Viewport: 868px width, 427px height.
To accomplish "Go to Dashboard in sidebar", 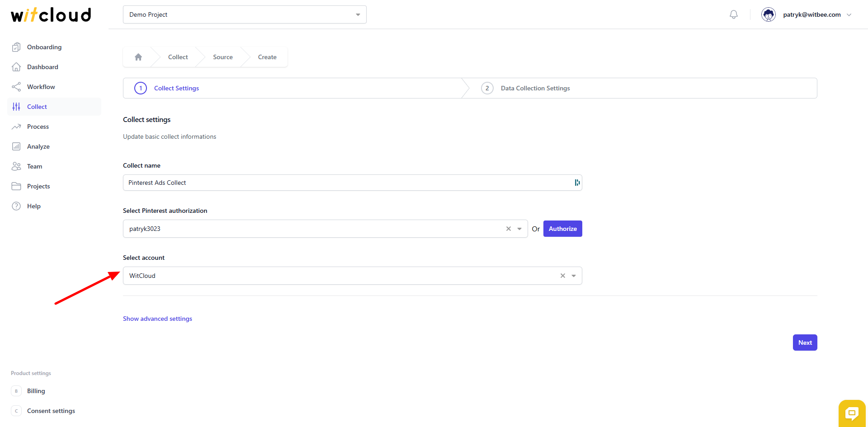I will (54, 67).
